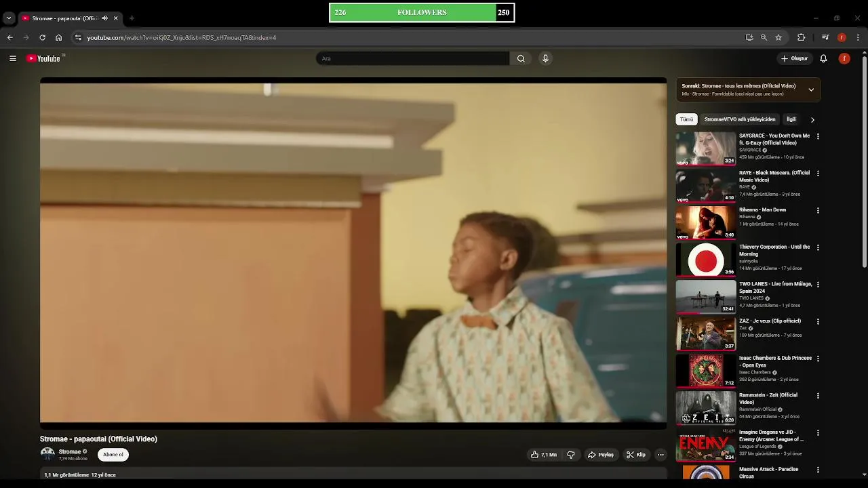
Task: Open Imagine Dragons Enemy thumbnail
Action: 706,445
